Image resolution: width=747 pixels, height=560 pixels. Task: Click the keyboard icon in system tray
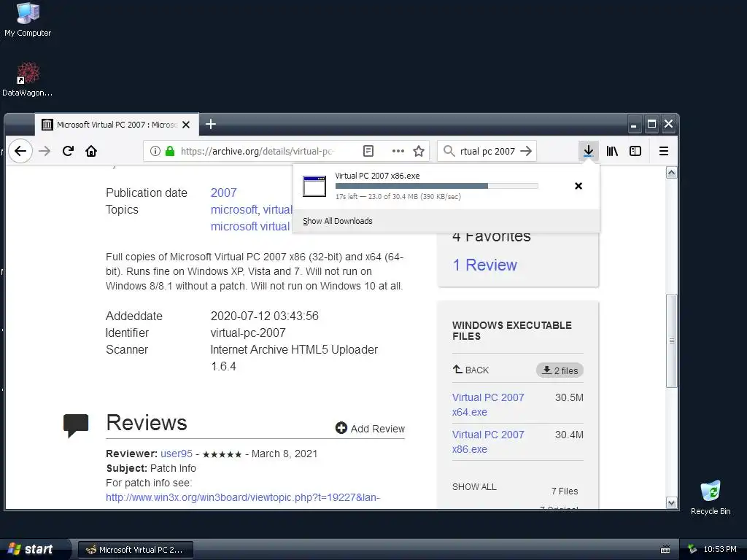point(665,550)
